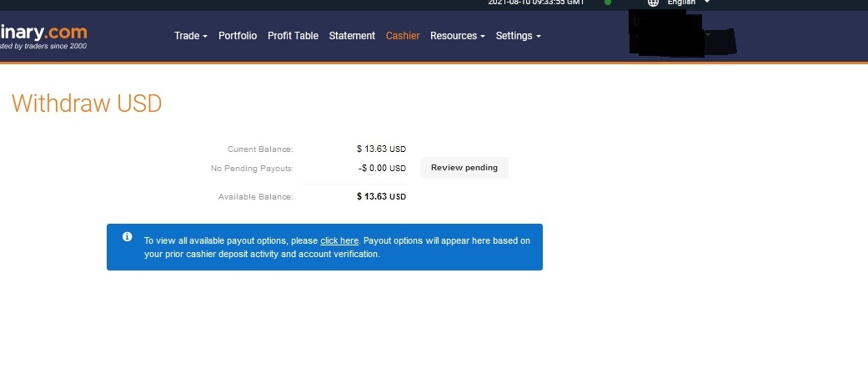Click the 'Current Balance:' label

(260, 149)
